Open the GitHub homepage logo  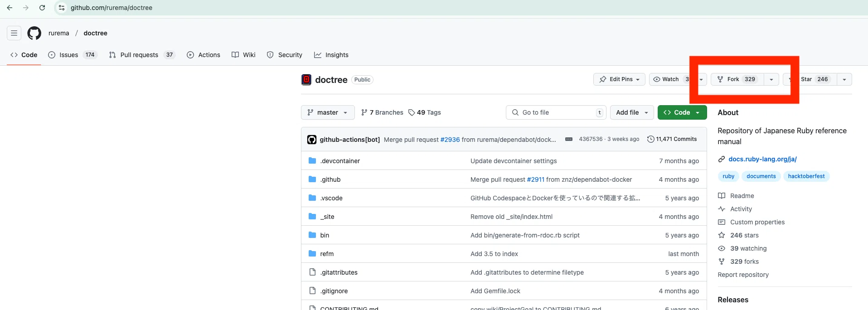tap(34, 33)
